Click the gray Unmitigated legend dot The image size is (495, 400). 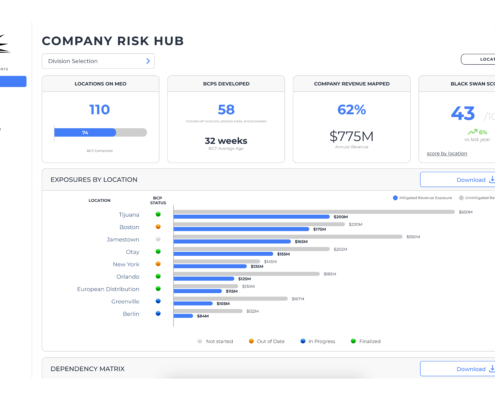(461, 198)
